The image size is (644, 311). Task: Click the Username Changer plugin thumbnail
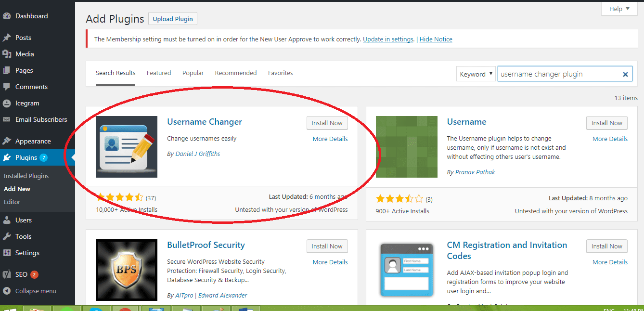(x=127, y=147)
